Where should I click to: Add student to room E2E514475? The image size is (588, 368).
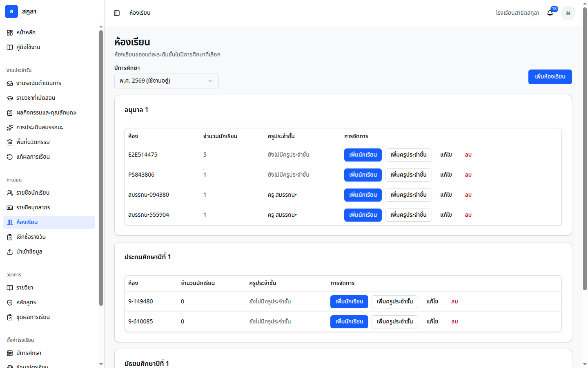(x=363, y=155)
